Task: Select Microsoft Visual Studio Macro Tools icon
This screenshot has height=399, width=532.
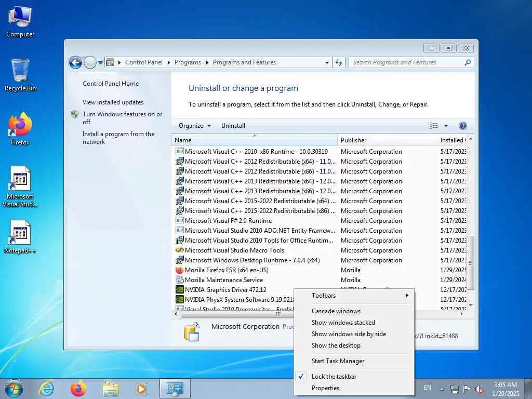Action: (x=179, y=250)
